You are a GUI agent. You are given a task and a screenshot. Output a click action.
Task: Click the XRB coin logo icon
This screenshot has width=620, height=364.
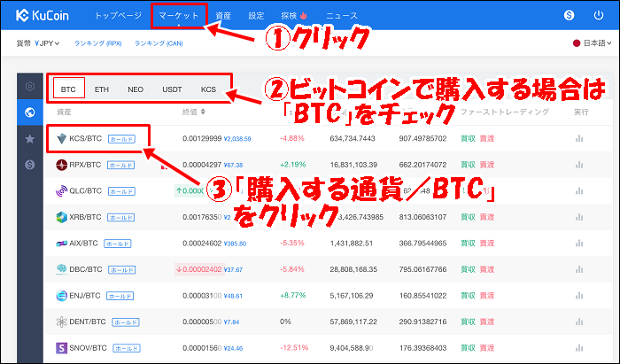click(x=61, y=217)
